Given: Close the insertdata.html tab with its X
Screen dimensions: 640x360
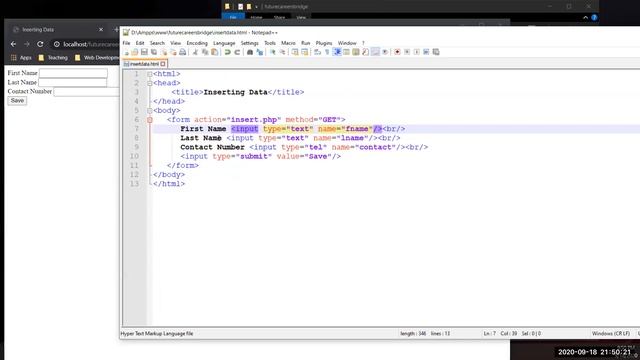Looking at the screenshot, I should click(163, 64).
